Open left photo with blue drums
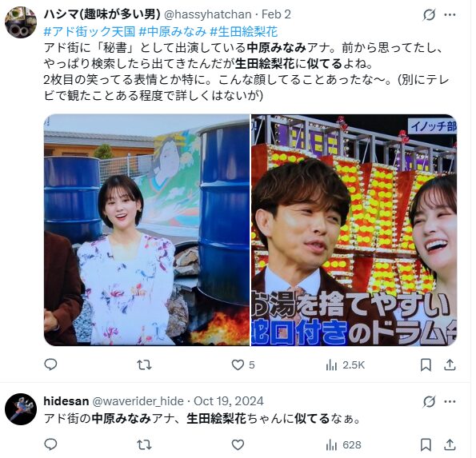The height and width of the screenshot is (458, 476). 146,232
